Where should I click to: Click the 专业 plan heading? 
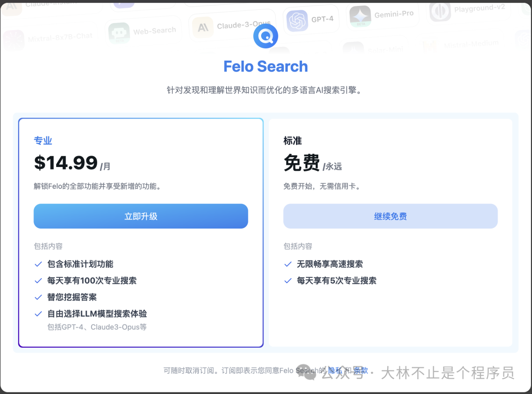click(x=43, y=140)
